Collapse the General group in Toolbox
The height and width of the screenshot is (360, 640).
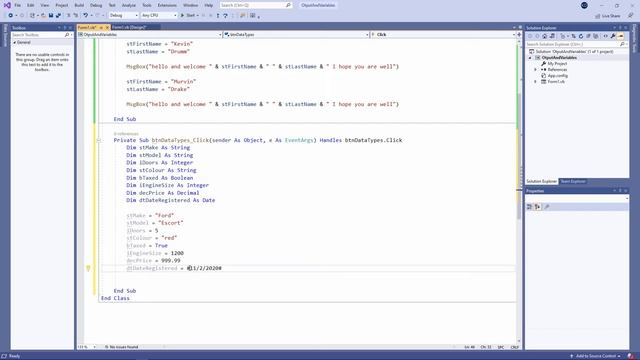15,42
